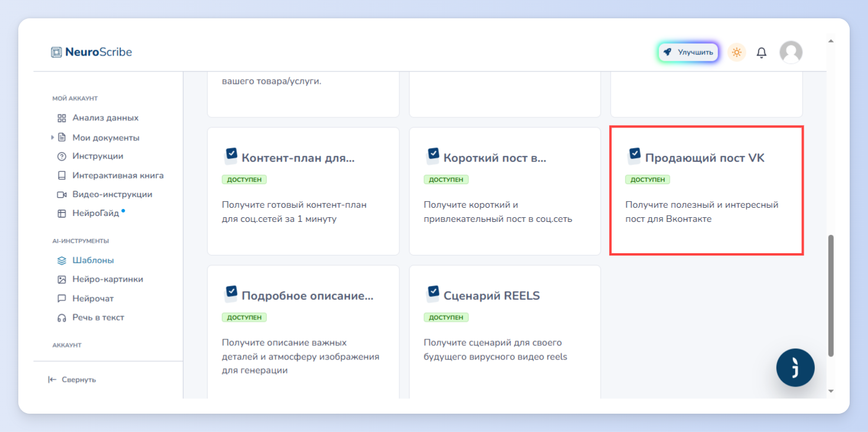Click ДОСТУПЕН badge on Контент-план card
This screenshot has height=432, width=868.
pyautogui.click(x=244, y=179)
